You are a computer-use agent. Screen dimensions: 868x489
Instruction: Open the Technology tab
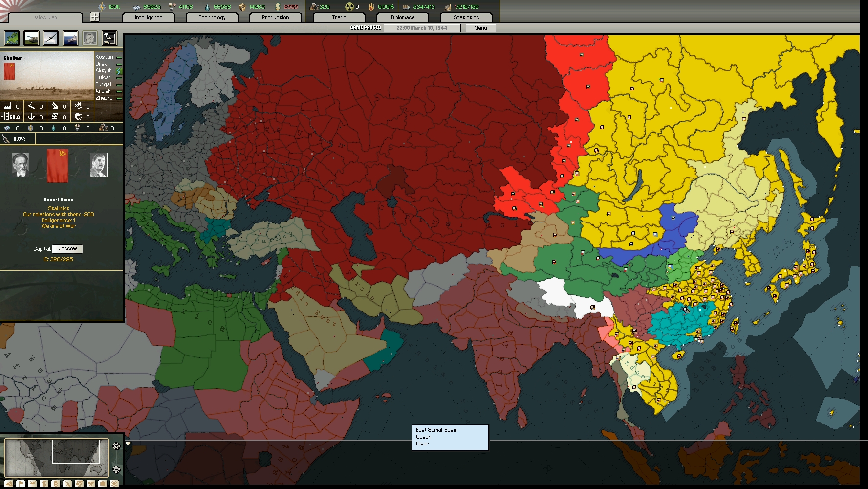(x=212, y=18)
